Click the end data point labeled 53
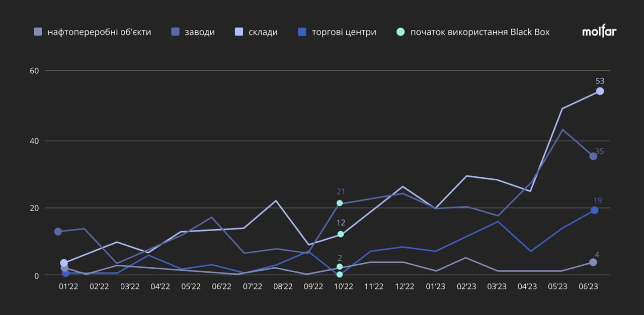This screenshot has width=644, height=315. 600,91
